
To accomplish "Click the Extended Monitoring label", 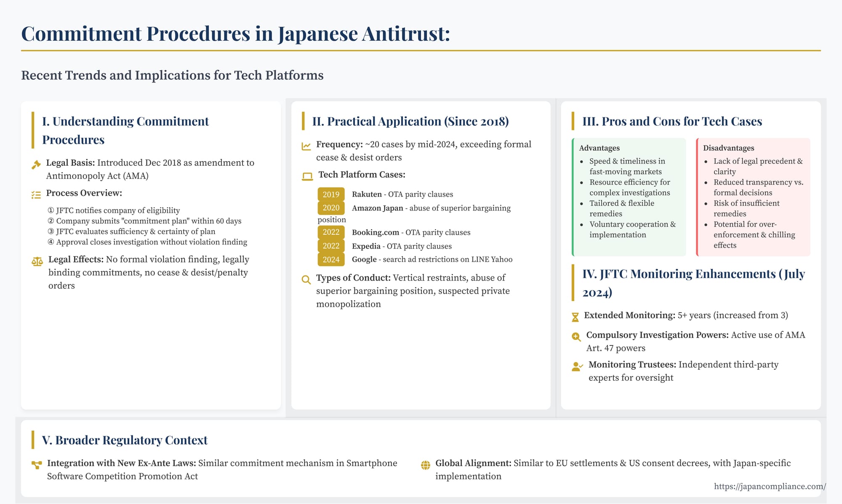I will coord(629,315).
